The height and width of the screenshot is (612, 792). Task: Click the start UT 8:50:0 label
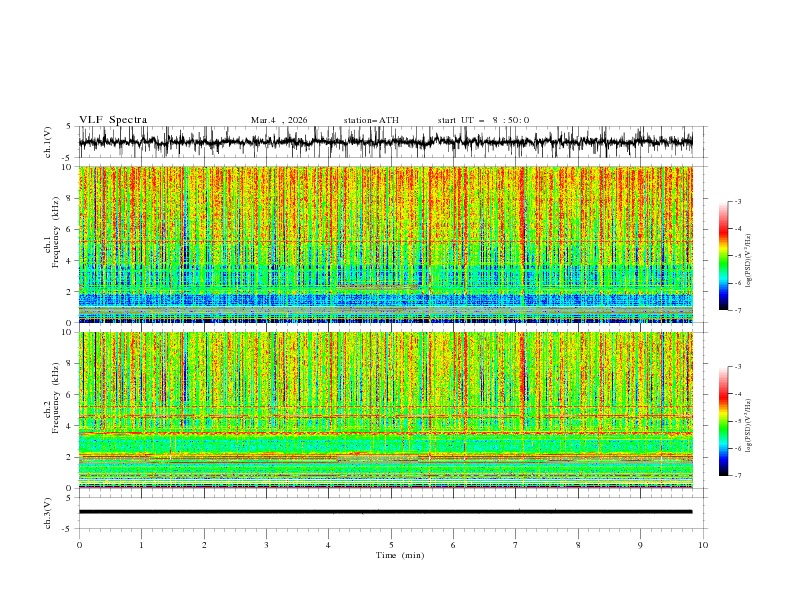[483, 120]
